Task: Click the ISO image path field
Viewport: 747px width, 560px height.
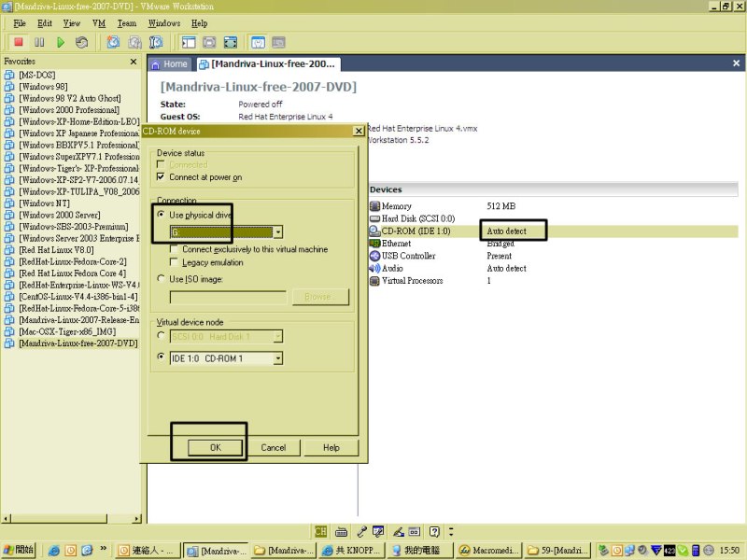Action: (x=228, y=298)
